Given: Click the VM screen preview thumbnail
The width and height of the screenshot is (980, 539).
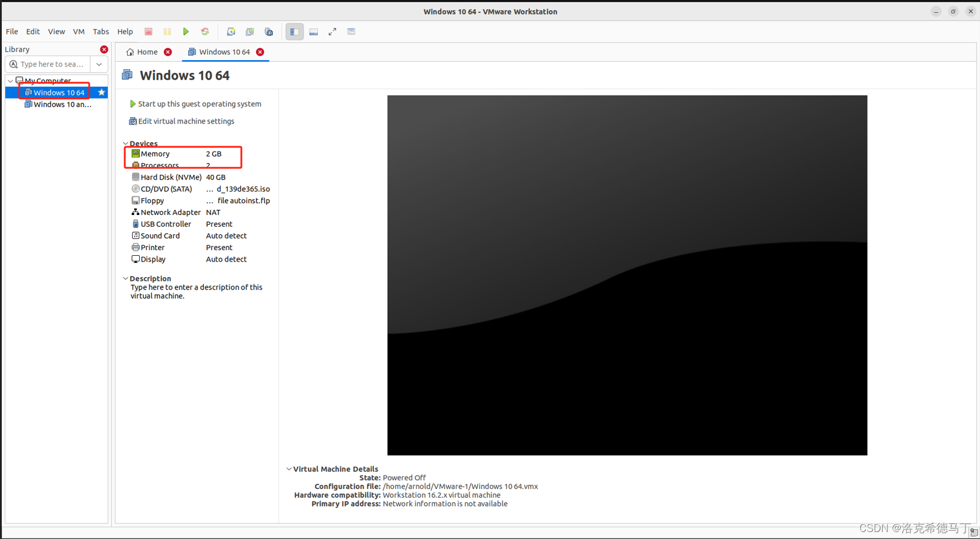Looking at the screenshot, I should click(627, 275).
